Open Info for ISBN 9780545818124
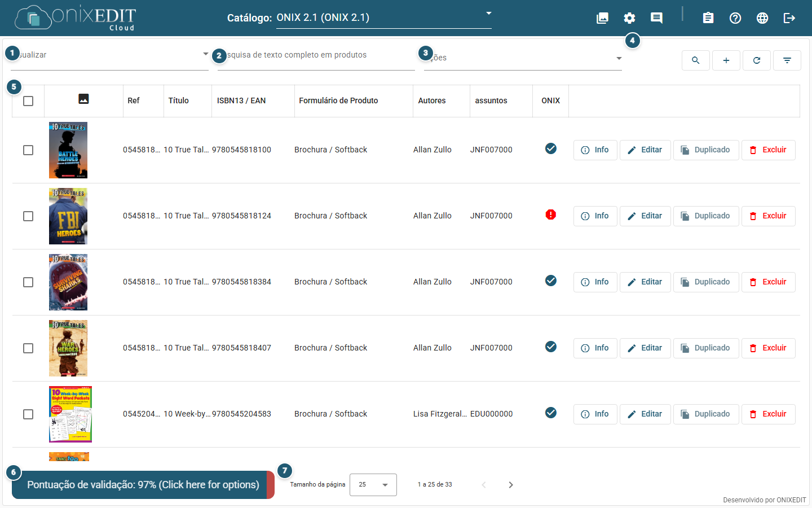 click(595, 216)
